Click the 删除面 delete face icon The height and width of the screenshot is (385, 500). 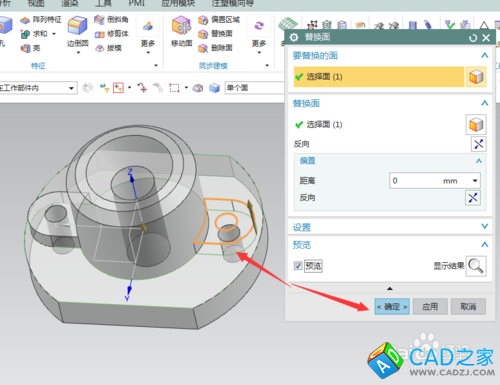click(203, 48)
